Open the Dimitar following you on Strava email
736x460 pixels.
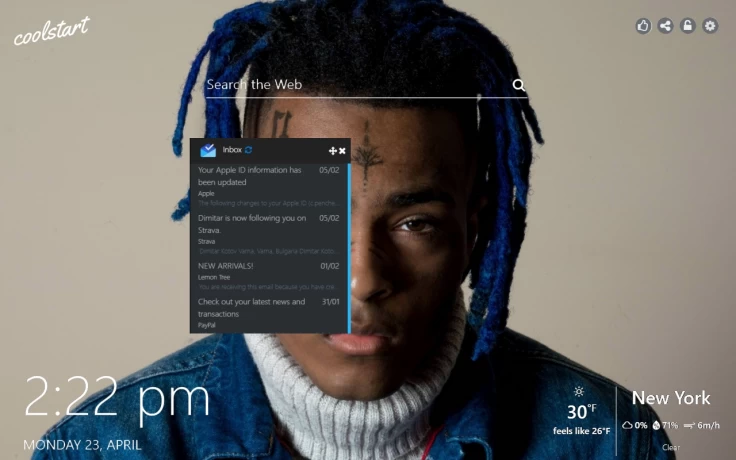[269, 234]
